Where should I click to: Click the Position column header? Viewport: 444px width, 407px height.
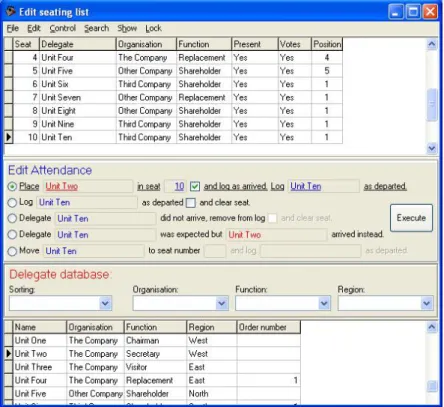tap(327, 44)
